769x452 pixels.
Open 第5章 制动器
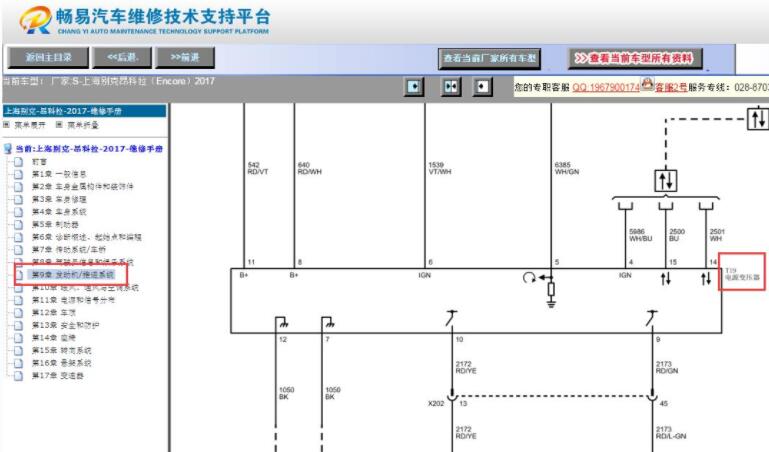tap(55, 225)
